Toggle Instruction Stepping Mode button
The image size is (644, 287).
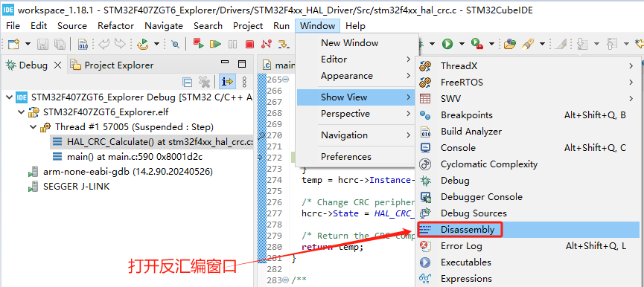pyautogui.click(x=227, y=82)
